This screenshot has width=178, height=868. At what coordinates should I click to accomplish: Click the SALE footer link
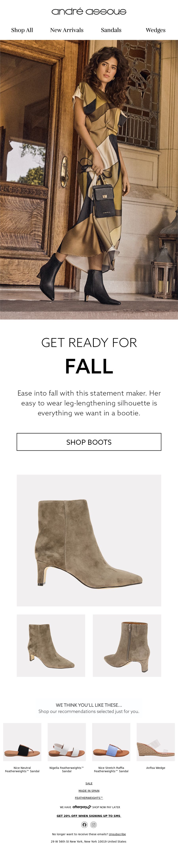coord(89,783)
